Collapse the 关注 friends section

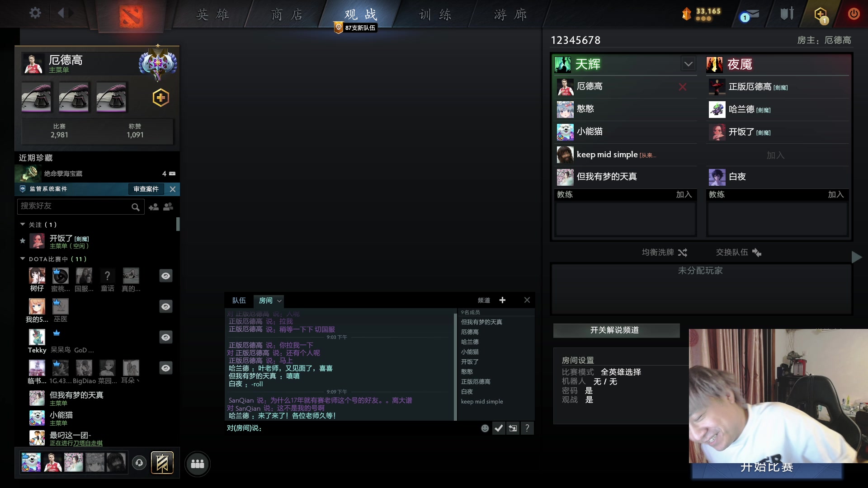23,224
